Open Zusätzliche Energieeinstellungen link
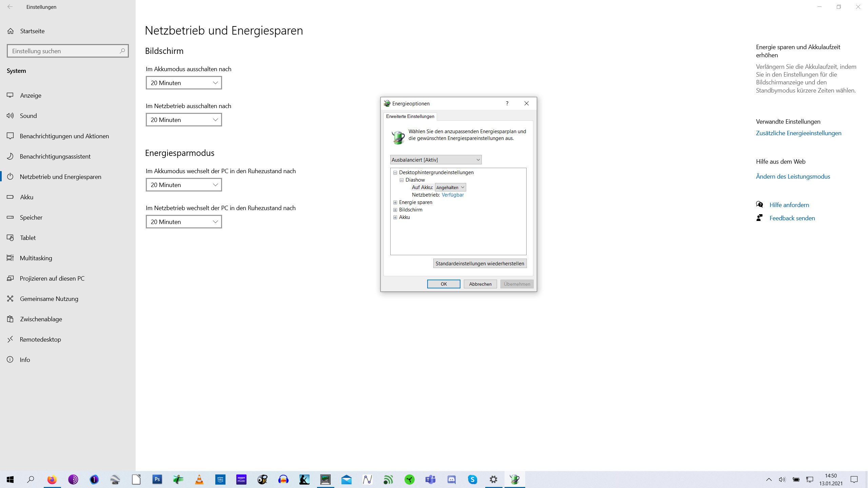The image size is (868, 488). (x=798, y=133)
